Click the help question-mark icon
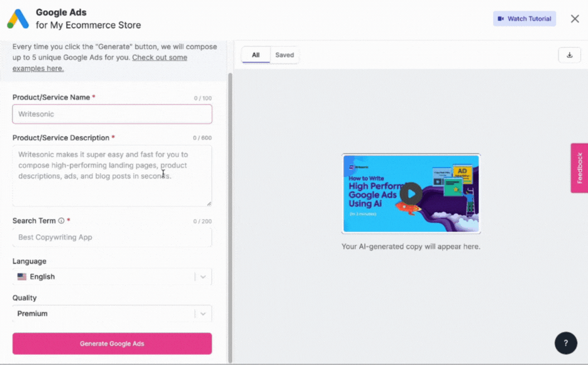 [x=565, y=343]
